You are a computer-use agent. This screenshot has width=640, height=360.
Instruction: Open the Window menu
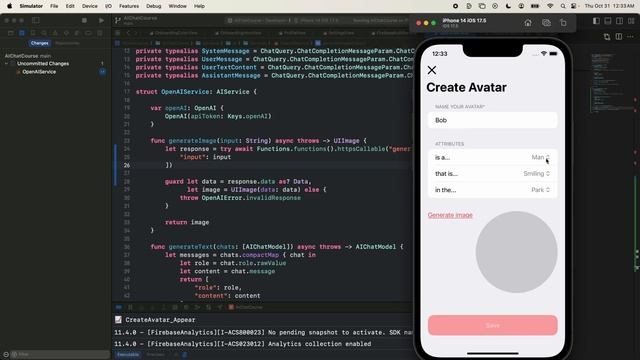pyautogui.click(x=177, y=6)
